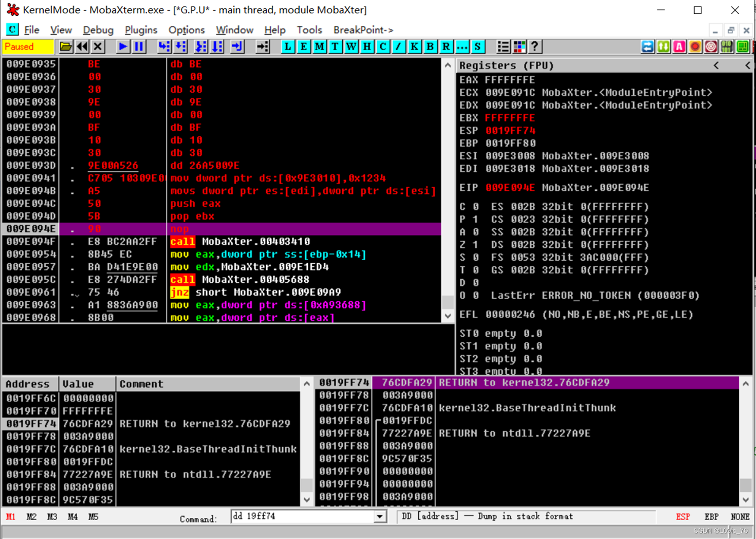This screenshot has height=539, width=756.
Task: Open the View menu
Action: tap(61, 30)
